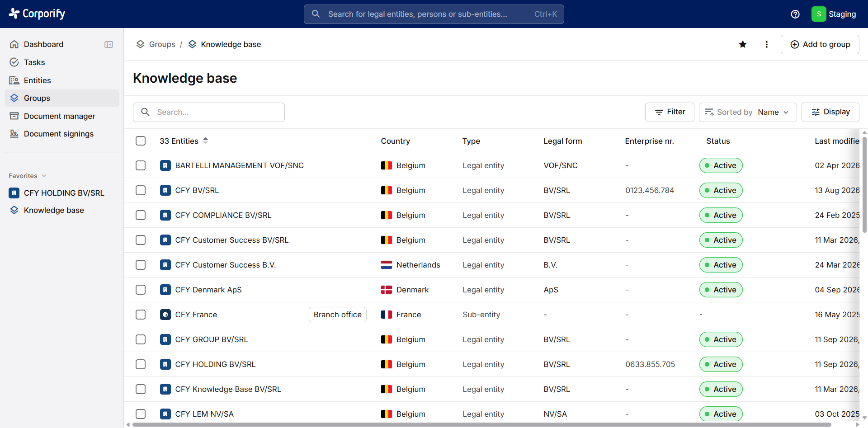Tick checkbox for BARTELLI MANAGEMENT VOF/SNC
The image size is (868, 428).
coord(141,165)
